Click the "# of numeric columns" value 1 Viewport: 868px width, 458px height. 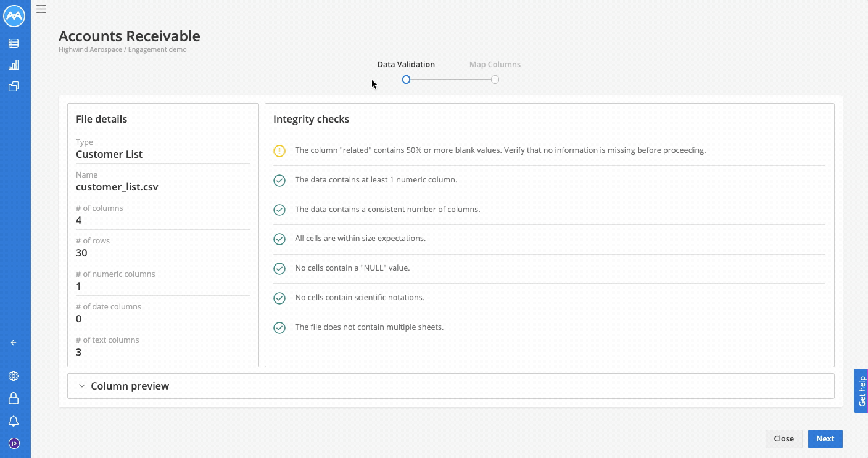coord(79,286)
